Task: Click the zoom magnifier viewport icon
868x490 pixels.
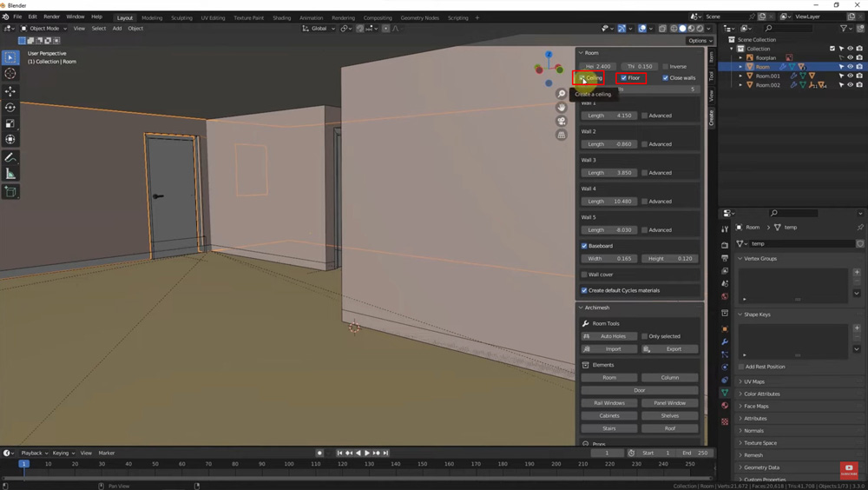Action: tap(562, 94)
